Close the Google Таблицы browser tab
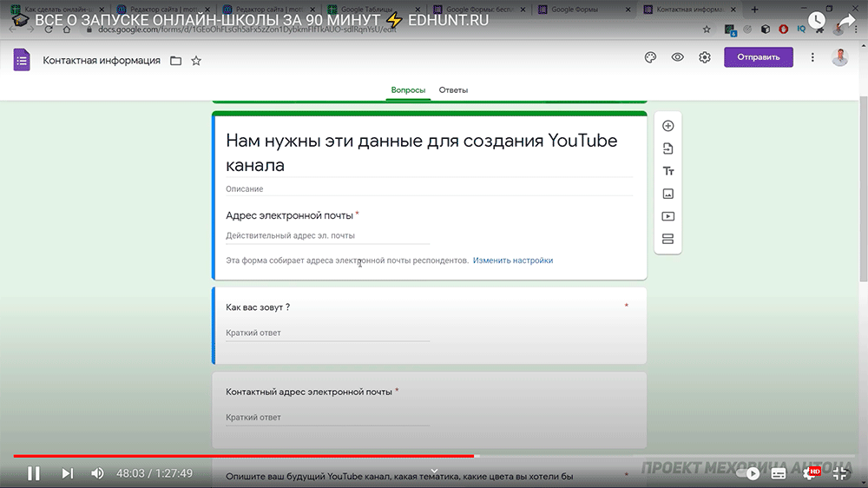The height and width of the screenshot is (488, 868). coord(418,10)
